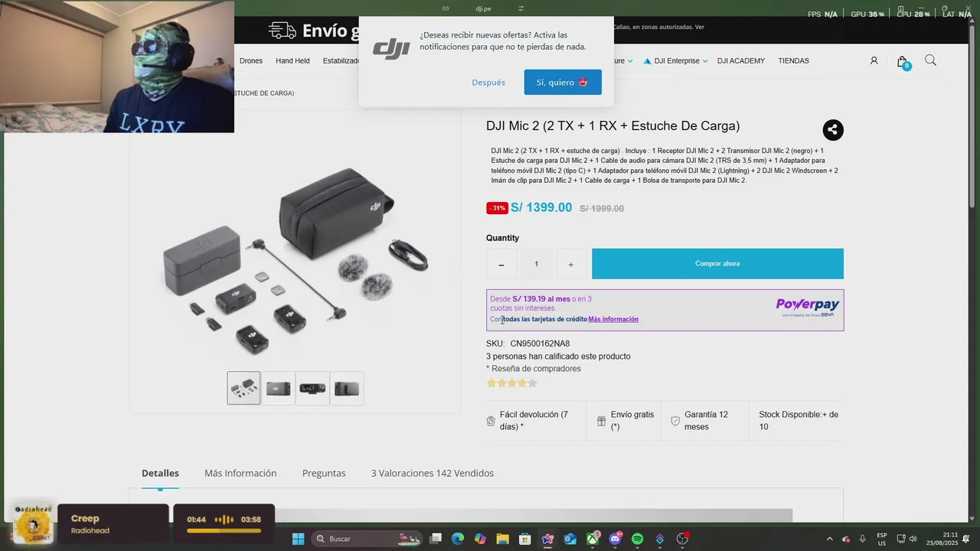Open the Hand Held menu item
Screen dimensions: 980x551
(292, 60)
